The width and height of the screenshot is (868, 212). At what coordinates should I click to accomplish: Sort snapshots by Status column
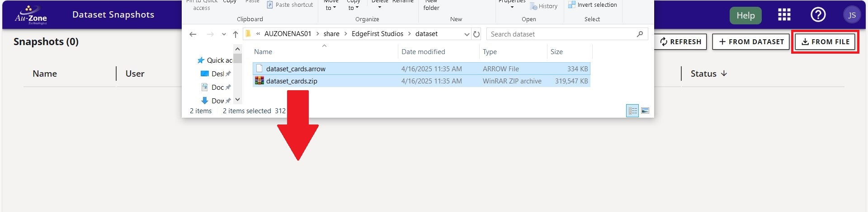[x=709, y=74]
